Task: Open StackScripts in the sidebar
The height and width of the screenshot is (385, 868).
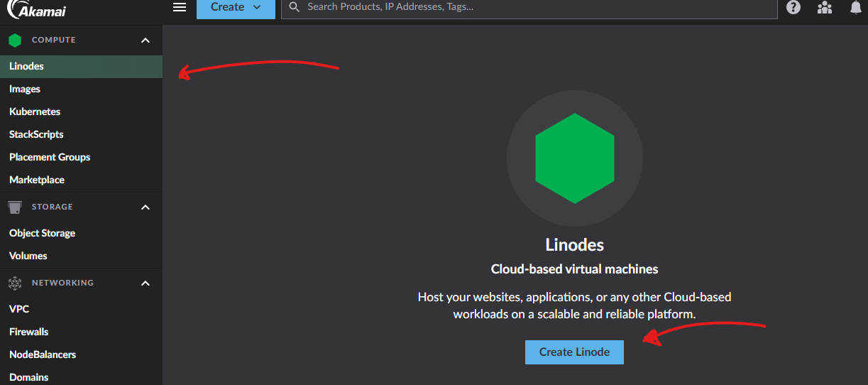Action: click(x=81, y=134)
